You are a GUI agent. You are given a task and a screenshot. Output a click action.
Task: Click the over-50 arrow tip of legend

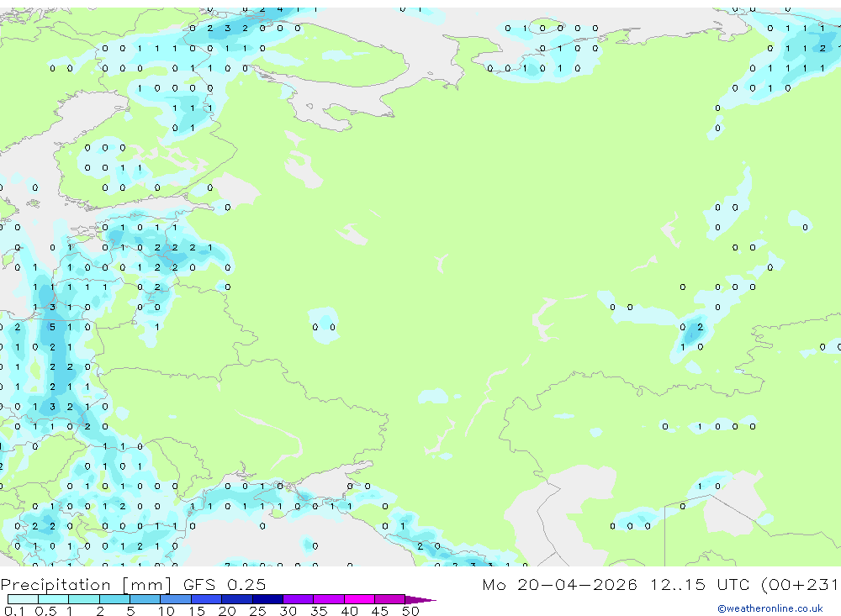420,599
